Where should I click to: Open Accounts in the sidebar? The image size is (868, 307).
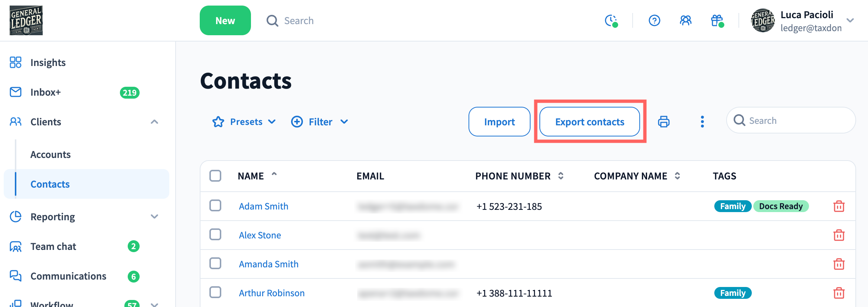click(50, 155)
